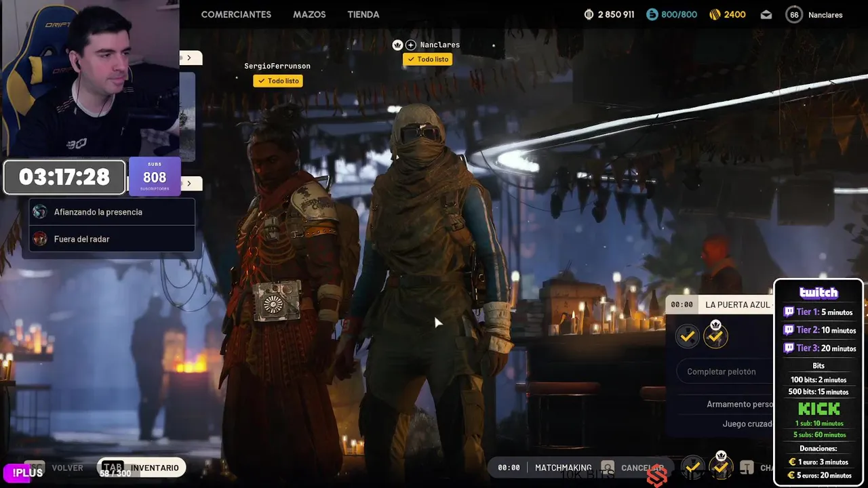
Task: Click the Fuera del radar objective icon
Action: coord(40,239)
